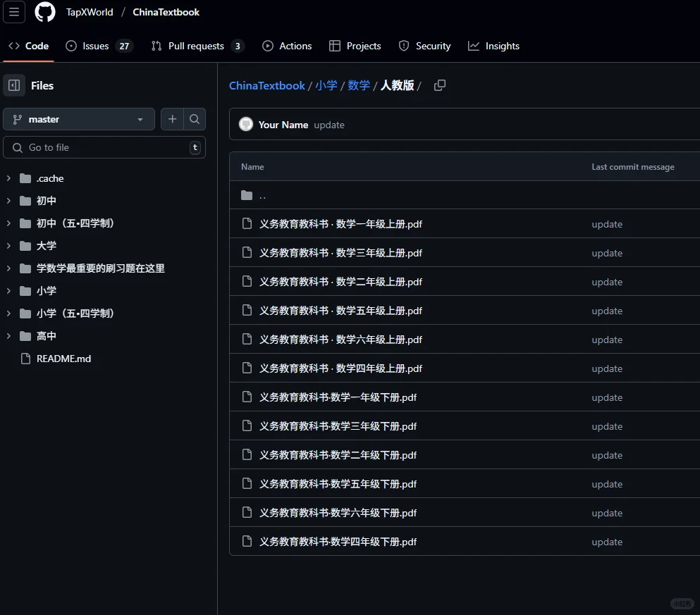Click the Your Name avatar icon

coord(246,125)
